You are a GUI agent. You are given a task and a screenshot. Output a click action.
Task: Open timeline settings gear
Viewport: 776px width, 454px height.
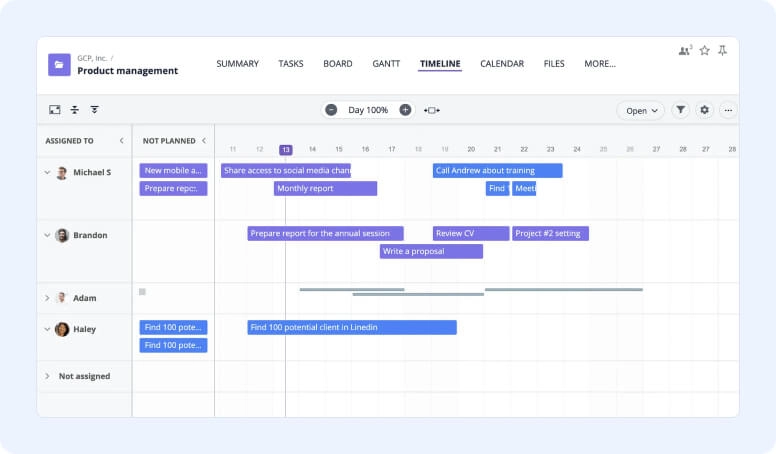(704, 110)
